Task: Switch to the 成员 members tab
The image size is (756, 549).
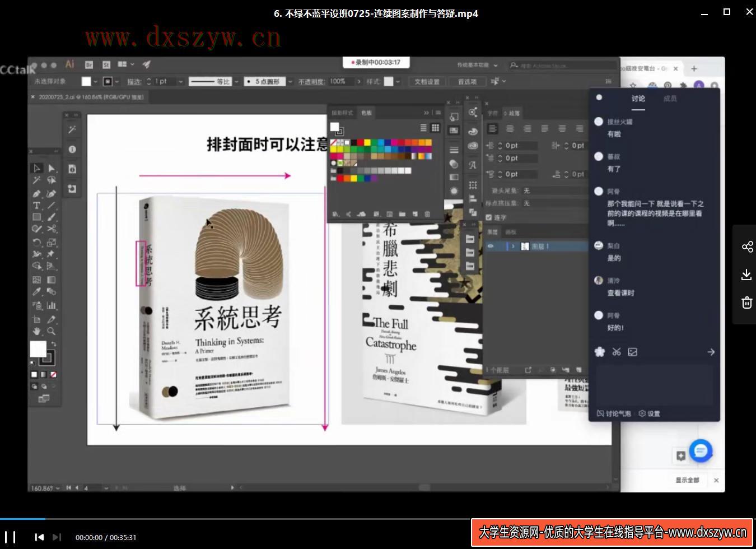Action: (670, 98)
